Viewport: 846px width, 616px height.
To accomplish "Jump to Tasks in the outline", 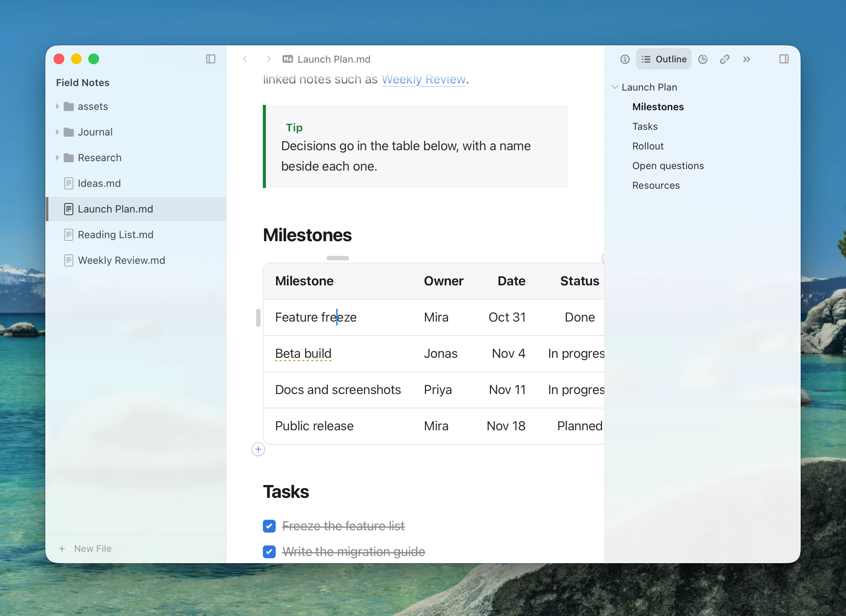I will (x=645, y=126).
